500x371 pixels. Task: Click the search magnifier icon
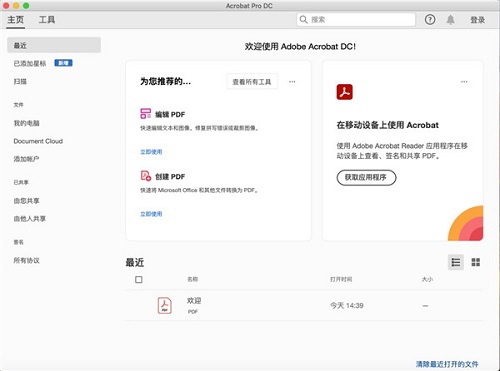pos(303,19)
